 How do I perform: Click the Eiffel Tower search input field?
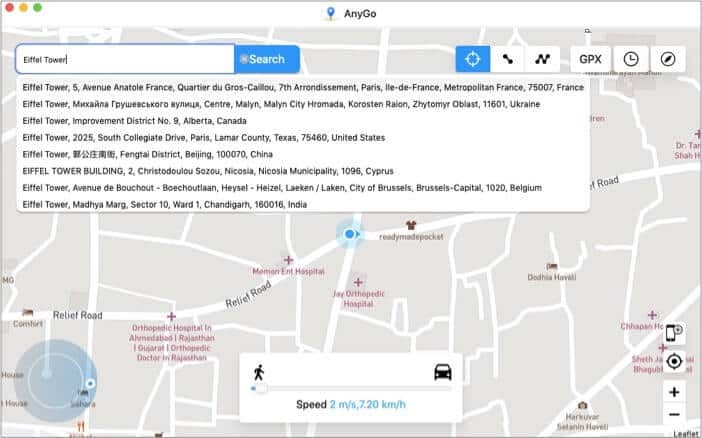125,59
